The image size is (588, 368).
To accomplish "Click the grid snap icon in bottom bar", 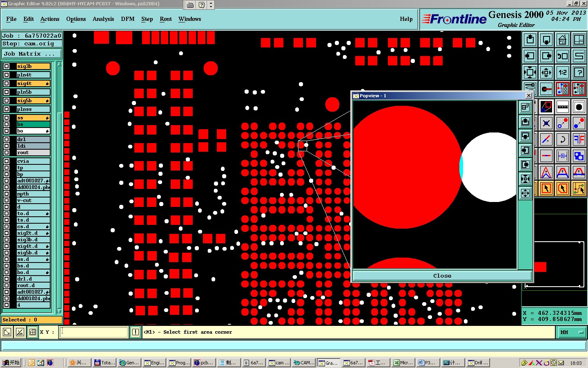I will tap(33, 332).
